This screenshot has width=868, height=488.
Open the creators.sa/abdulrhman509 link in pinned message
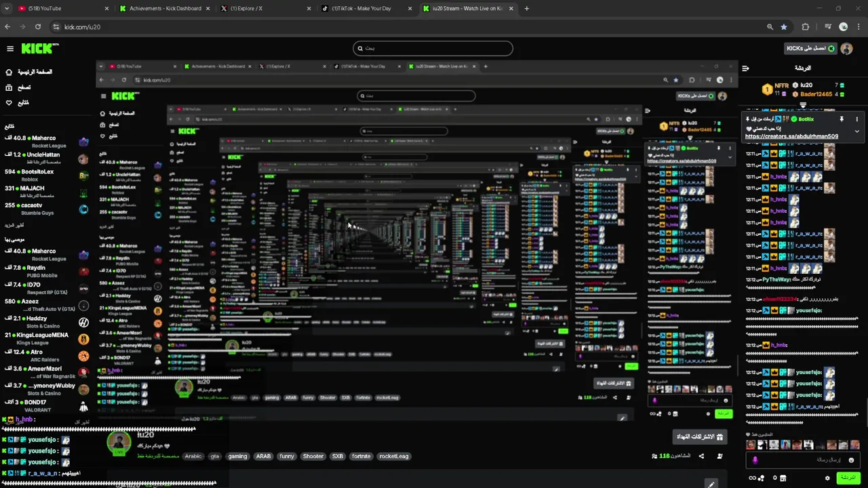coord(791,136)
